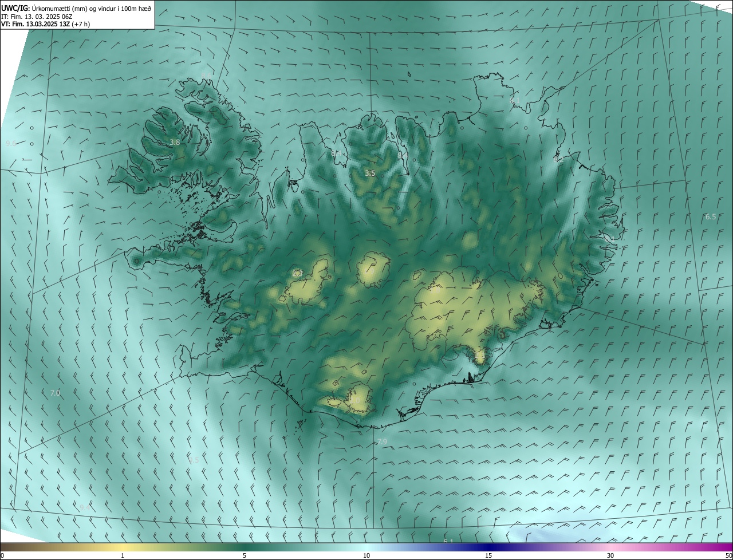The image size is (733, 560).
Task: Click the '5' tick on the color scale
Action: (x=245, y=555)
